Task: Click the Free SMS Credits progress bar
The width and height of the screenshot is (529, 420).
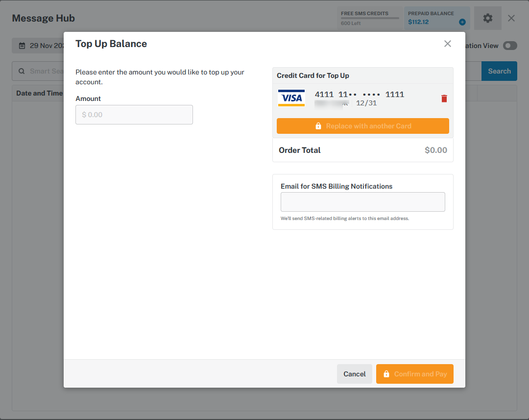Action: (x=370, y=18)
